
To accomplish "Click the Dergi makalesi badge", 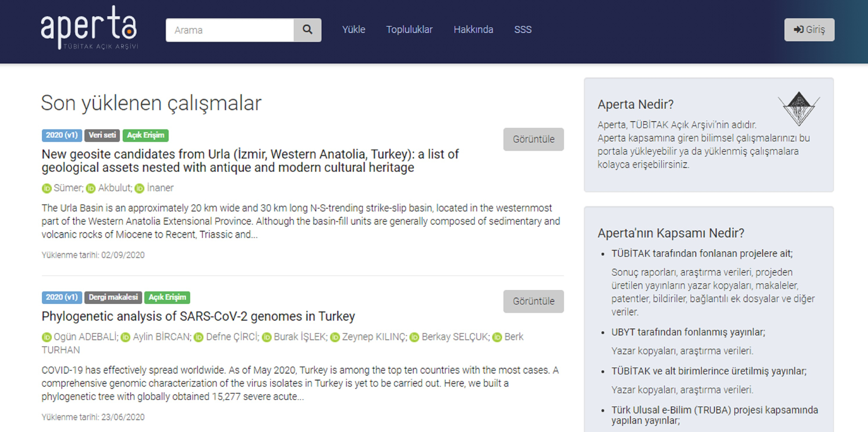I will [x=113, y=297].
